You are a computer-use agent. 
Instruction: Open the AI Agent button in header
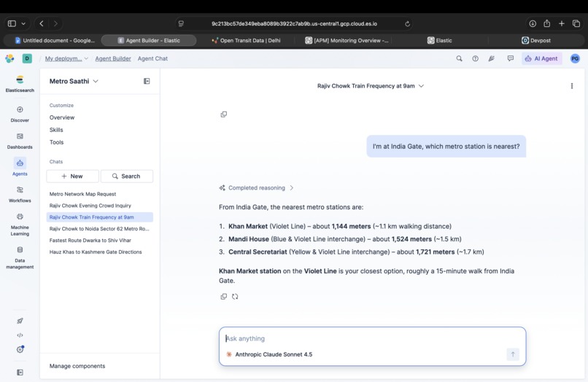pos(541,58)
